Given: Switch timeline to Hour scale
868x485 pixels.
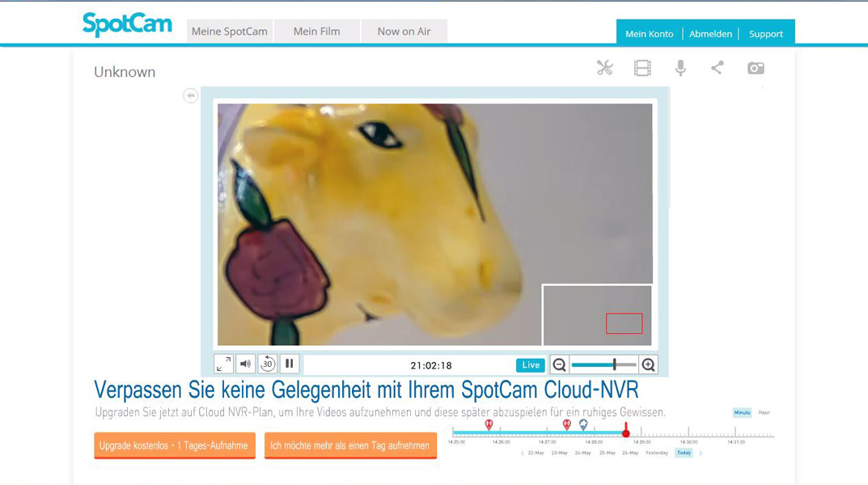Looking at the screenshot, I should [x=764, y=412].
